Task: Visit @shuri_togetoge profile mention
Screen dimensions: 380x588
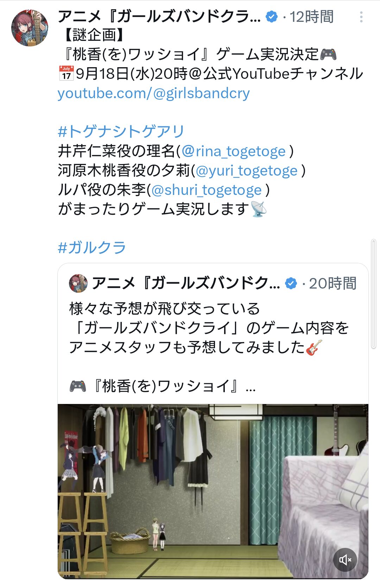Action: pyautogui.click(x=207, y=190)
